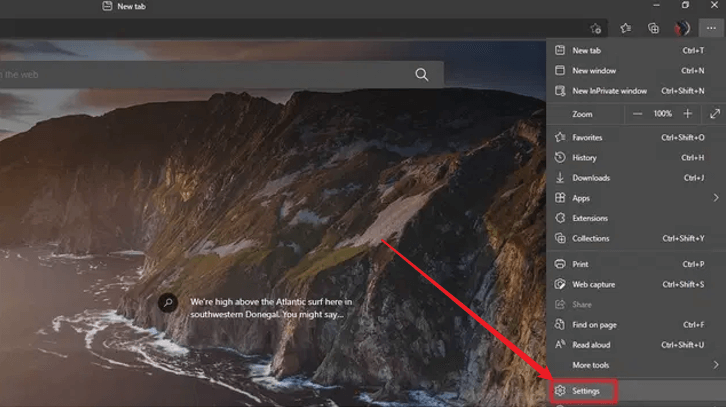Zoom out with the minus button
Viewport: 726px width, 407px height.
[638, 114]
